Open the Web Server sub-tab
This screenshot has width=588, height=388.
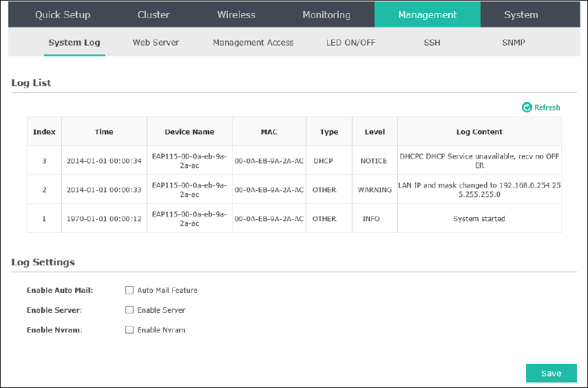click(x=156, y=43)
